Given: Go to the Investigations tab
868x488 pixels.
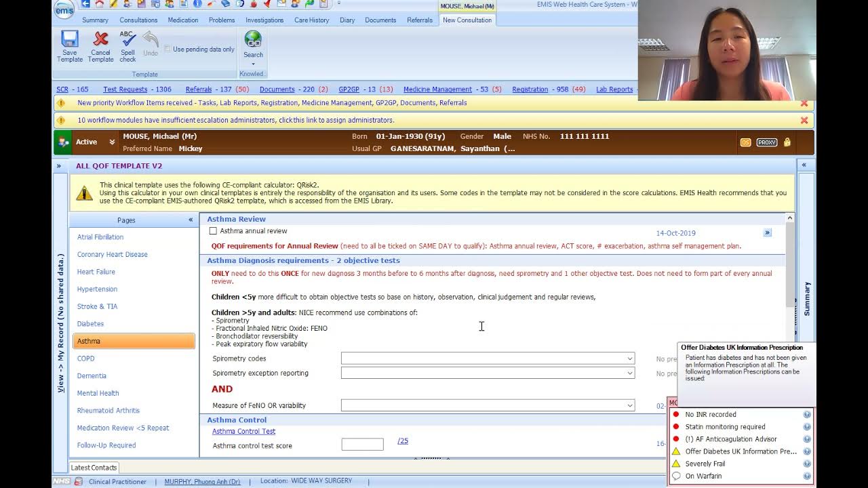Looking at the screenshot, I should pyautogui.click(x=264, y=20).
